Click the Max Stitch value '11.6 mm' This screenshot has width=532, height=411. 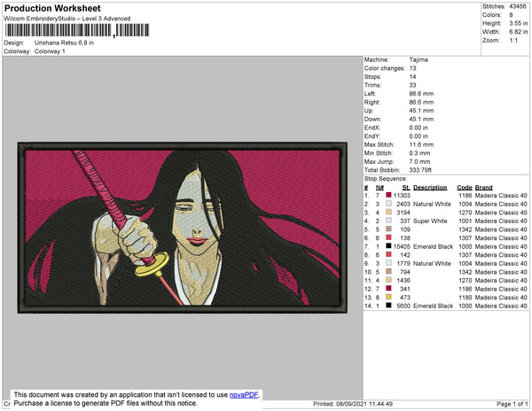(421, 144)
